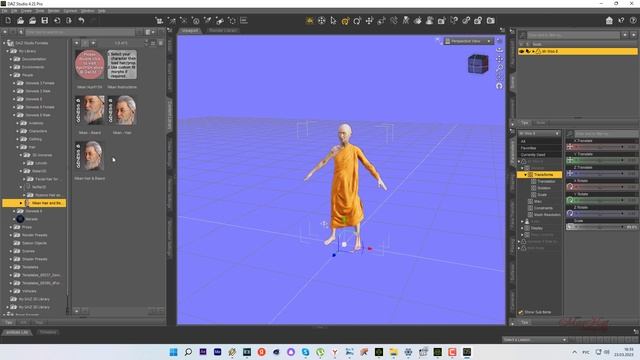
Task: Switch to the Render Library tab
Action: pyautogui.click(x=223, y=30)
